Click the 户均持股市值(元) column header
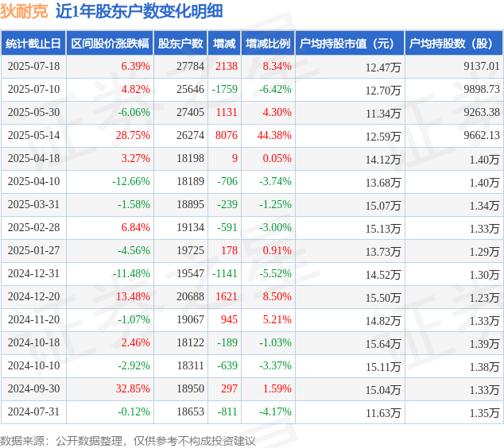Viewport: 504px width, 448px height. point(350,44)
